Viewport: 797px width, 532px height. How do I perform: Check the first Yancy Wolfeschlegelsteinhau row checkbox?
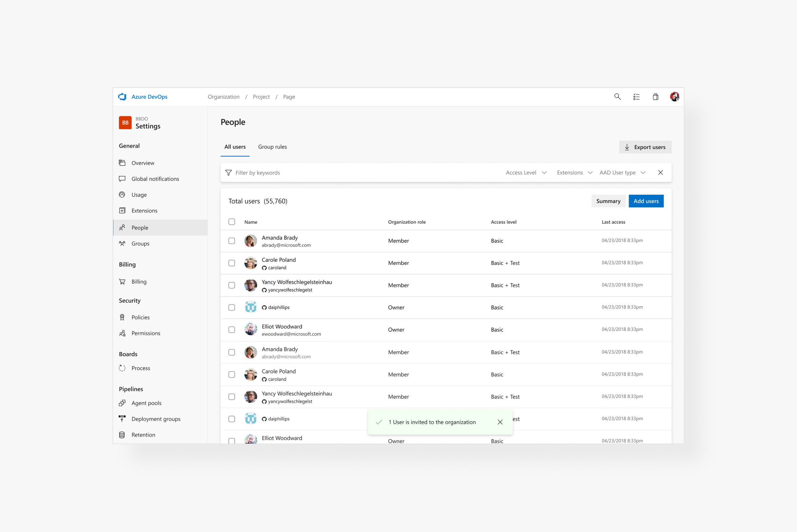click(x=232, y=285)
